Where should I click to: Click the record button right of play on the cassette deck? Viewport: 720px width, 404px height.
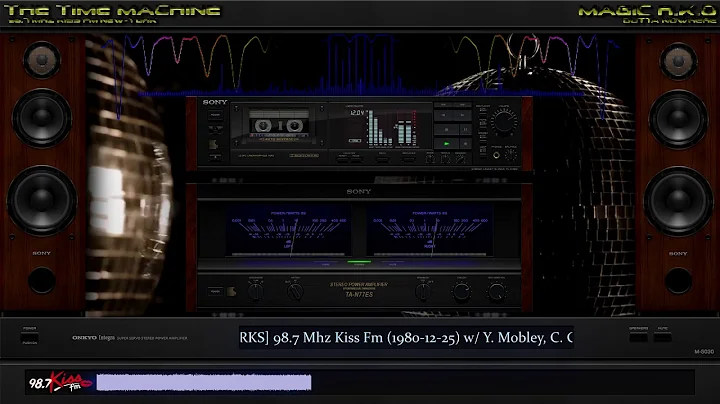[466, 144]
